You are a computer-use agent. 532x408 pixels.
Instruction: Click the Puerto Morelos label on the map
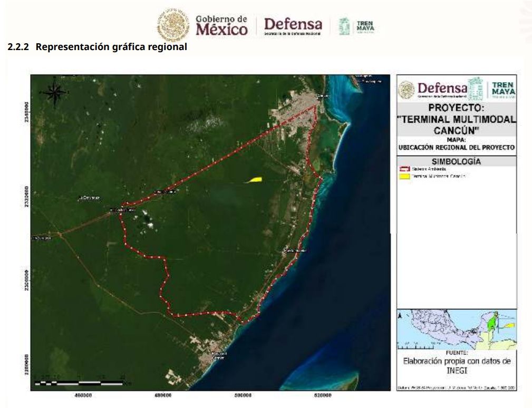pos(295,250)
